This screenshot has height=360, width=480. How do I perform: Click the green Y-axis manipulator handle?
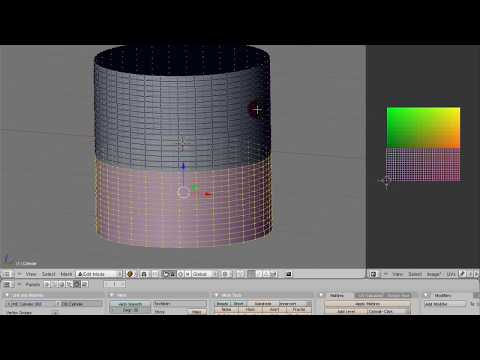pos(195,188)
